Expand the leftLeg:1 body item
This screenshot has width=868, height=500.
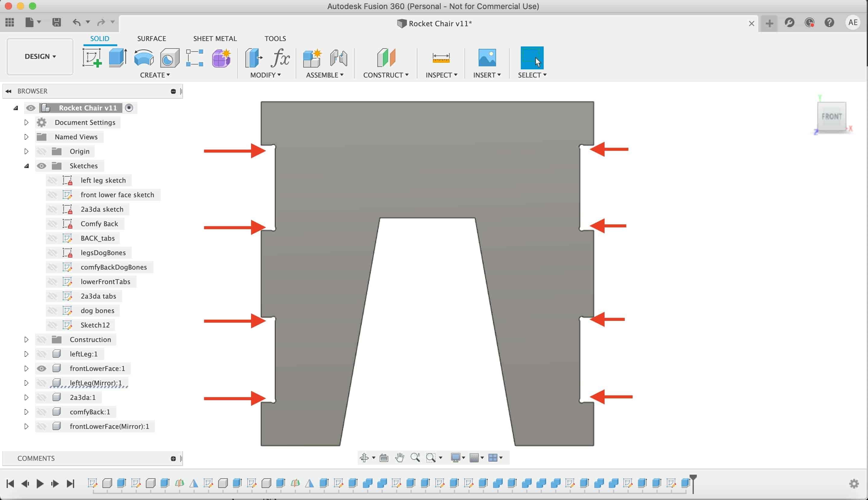pos(26,354)
